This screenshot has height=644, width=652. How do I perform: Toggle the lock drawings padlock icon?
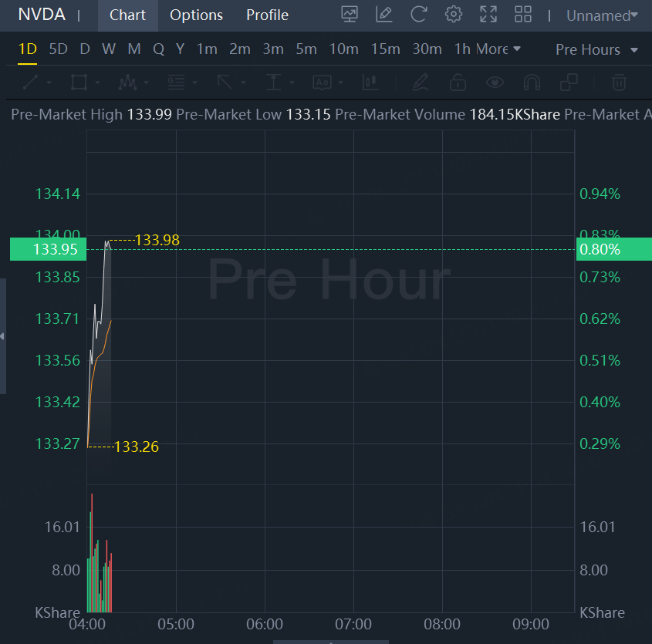pyautogui.click(x=458, y=83)
